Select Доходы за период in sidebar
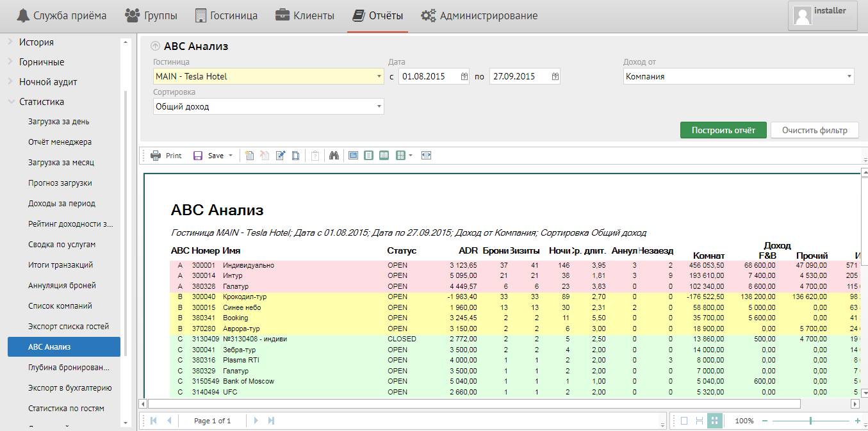 coord(61,203)
